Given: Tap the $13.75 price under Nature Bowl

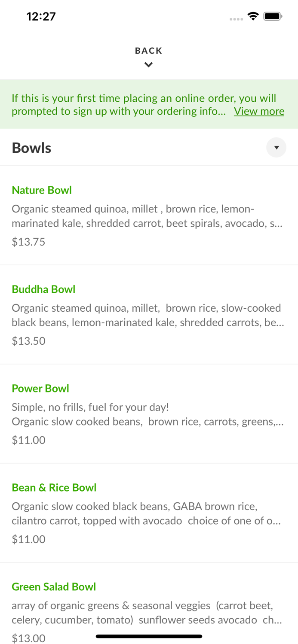Looking at the screenshot, I should pyautogui.click(x=28, y=242).
